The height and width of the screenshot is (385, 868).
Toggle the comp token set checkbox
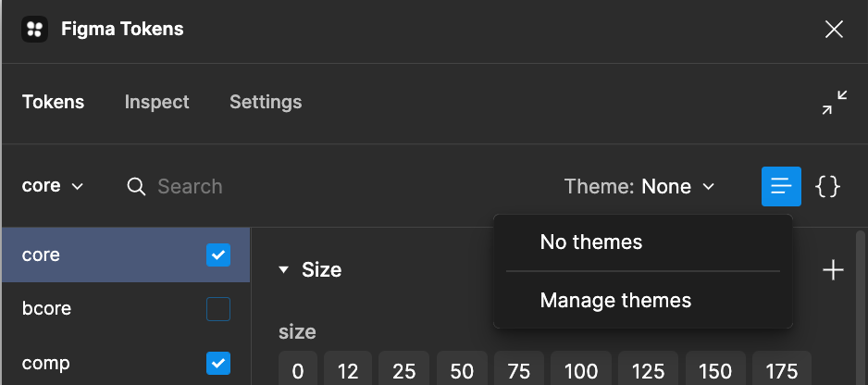coord(218,363)
